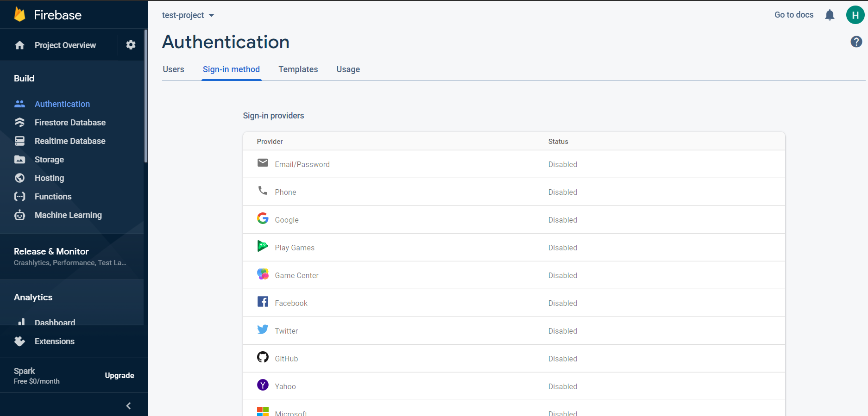Open notifications bell icon

click(830, 15)
